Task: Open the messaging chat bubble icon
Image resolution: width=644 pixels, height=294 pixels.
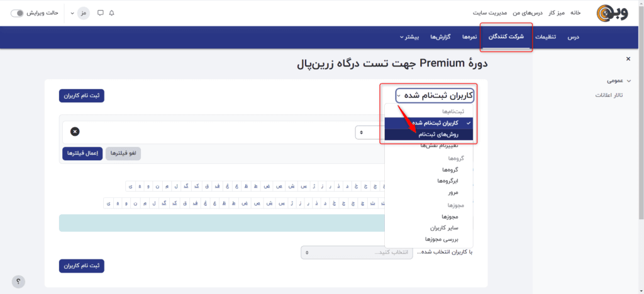Action: [x=100, y=13]
